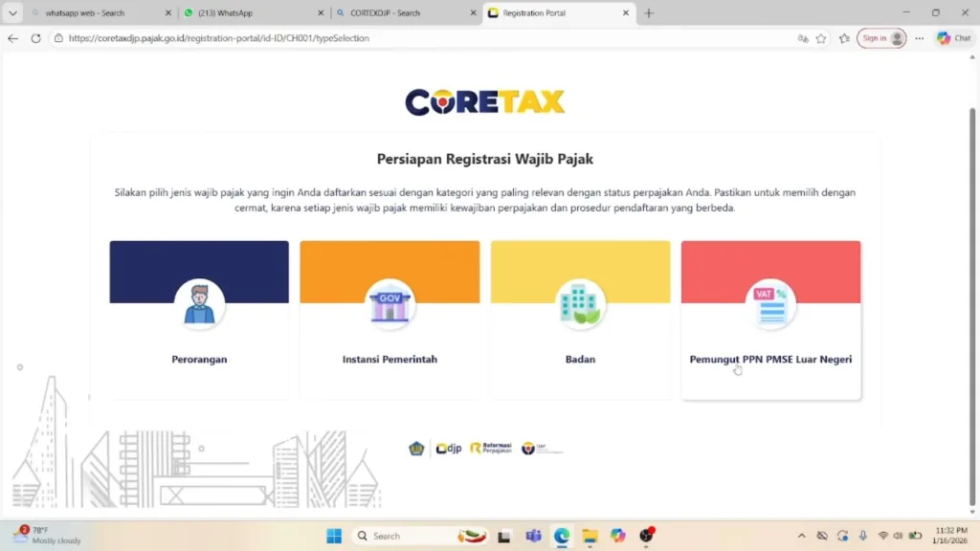
Task: Click the djp logo in footer
Action: pyautogui.click(x=449, y=448)
